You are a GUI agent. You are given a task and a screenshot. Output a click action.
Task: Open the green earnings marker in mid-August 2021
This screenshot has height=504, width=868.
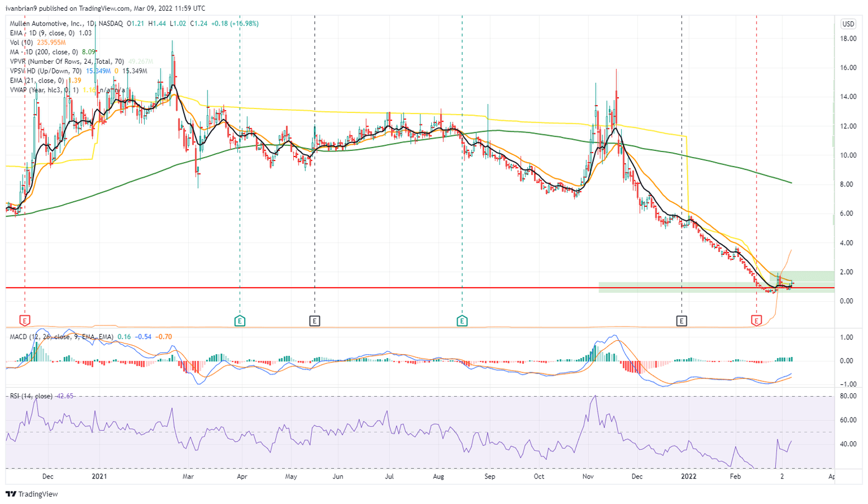coord(462,321)
